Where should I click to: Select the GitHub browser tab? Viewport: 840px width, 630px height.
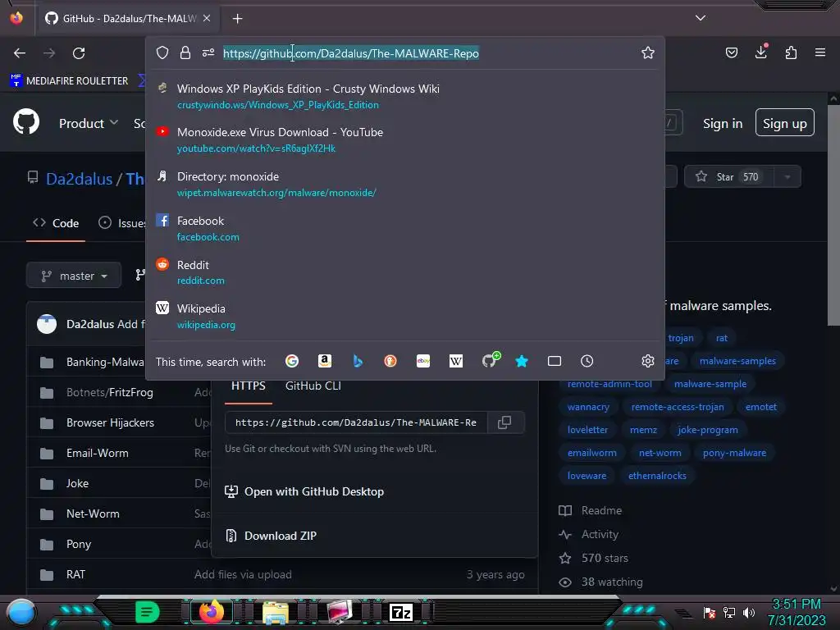129,19
